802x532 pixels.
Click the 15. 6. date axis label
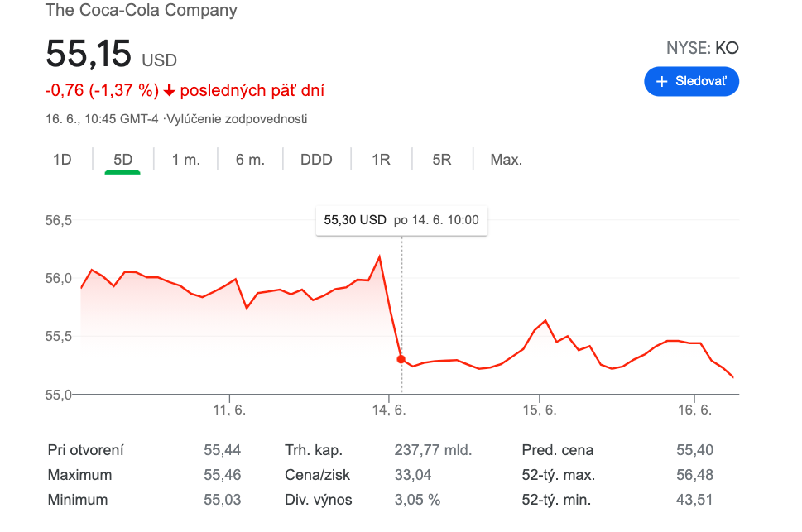(539, 410)
